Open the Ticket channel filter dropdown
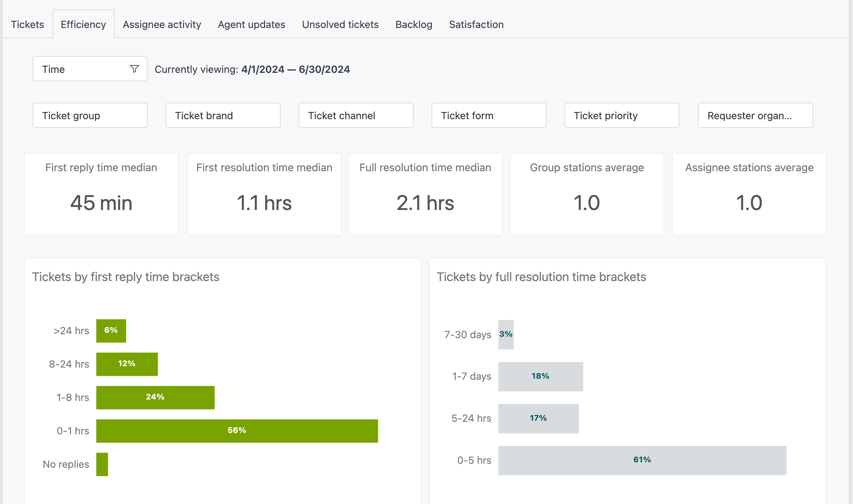Screen dimensions: 853x504 [x=356, y=115]
